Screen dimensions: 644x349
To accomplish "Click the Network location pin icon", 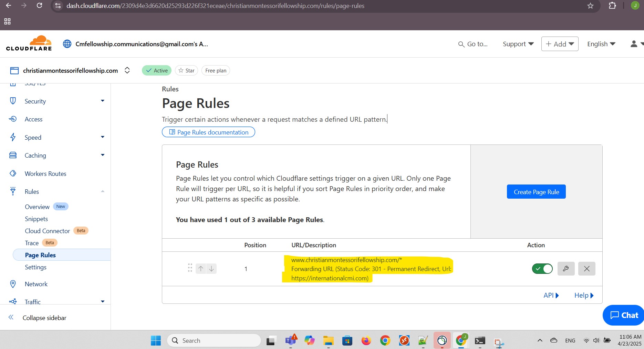I will (13, 284).
